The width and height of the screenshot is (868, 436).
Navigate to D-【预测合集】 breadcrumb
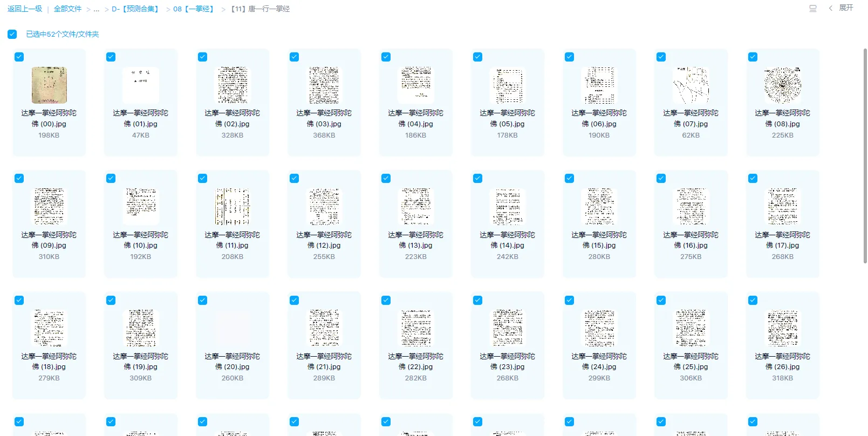(x=135, y=9)
